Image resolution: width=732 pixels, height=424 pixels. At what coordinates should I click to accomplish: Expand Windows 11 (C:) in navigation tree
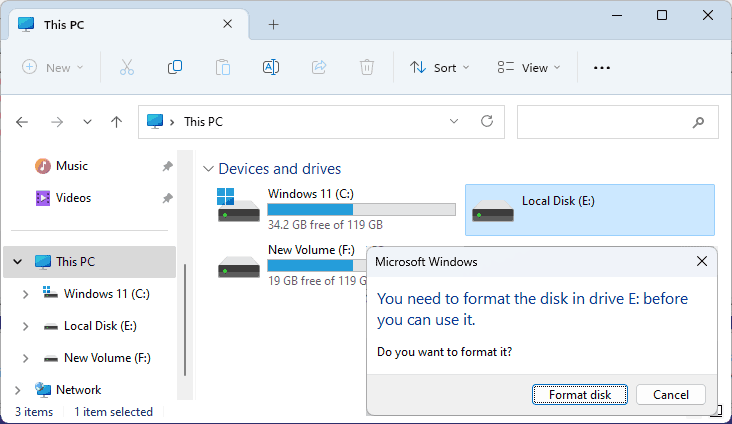coord(26,294)
